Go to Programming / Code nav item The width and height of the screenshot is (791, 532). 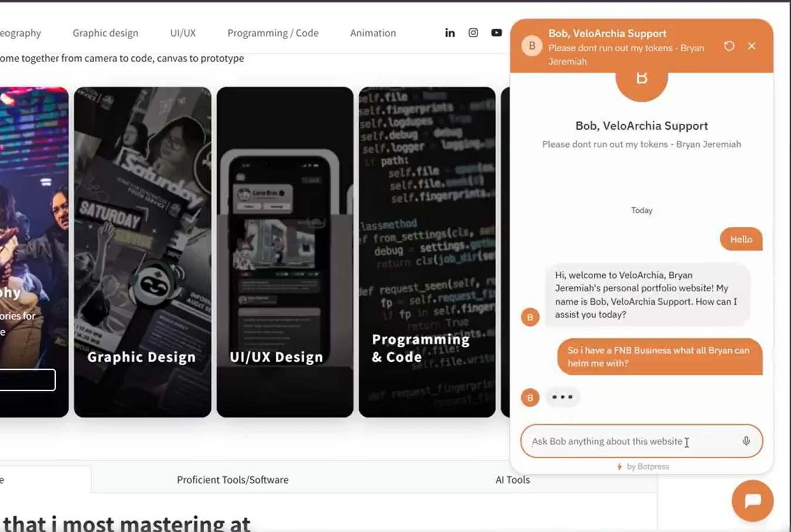coord(273,33)
